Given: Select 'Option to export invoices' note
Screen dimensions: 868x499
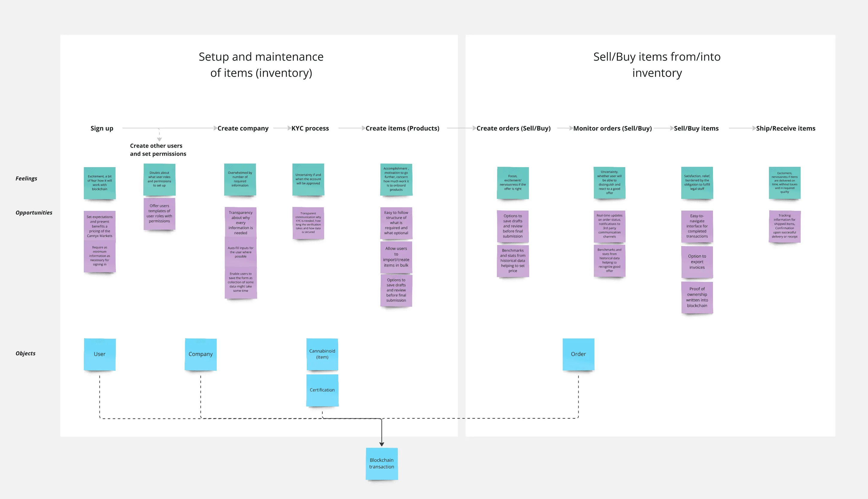Looking at the screenshot, I should (697, 262).
